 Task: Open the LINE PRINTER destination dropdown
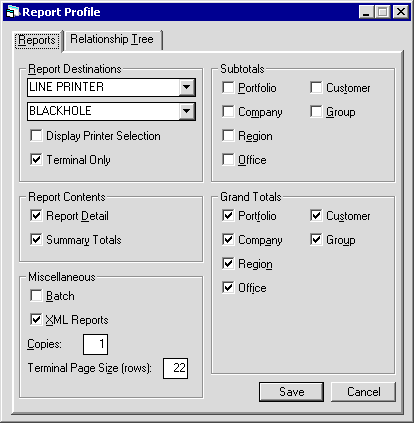coord(186,87)
